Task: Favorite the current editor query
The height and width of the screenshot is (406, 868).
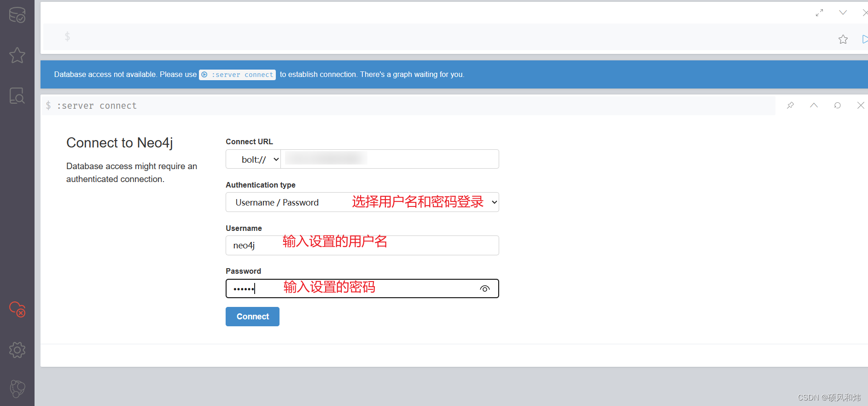Action: (843, 39)
